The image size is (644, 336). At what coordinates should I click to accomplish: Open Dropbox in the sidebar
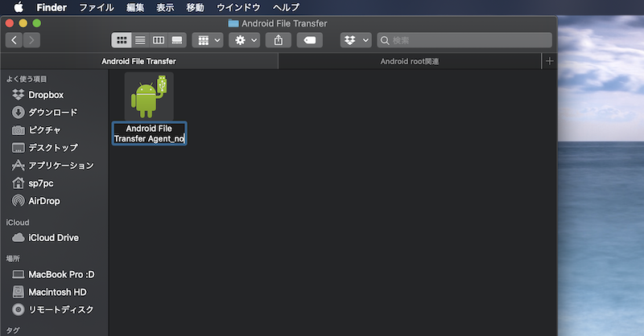point(46,95)
